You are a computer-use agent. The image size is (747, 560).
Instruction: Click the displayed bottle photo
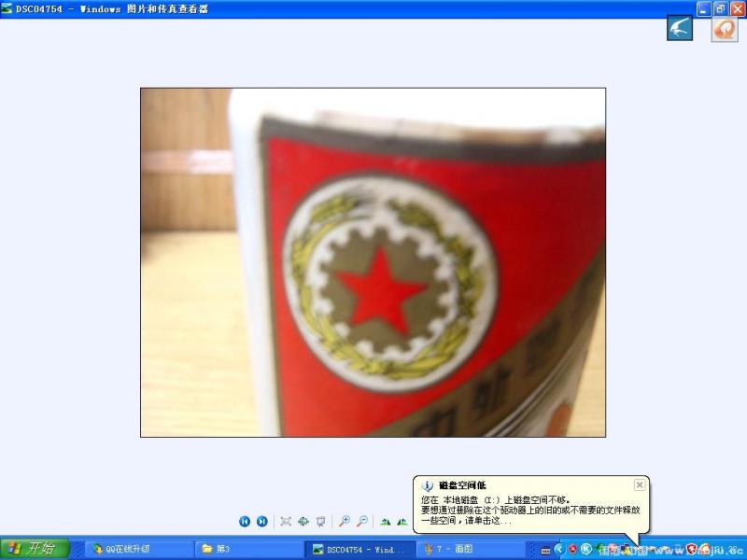click(x=373, y=262)
